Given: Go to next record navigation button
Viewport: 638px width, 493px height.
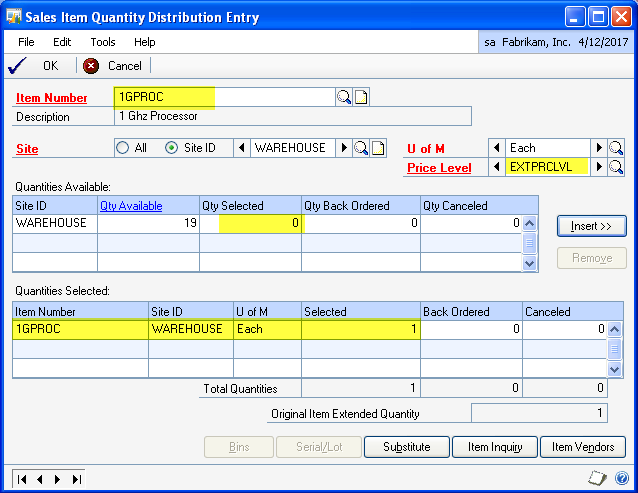Looking at the screenshot, I should click(57, 480).
